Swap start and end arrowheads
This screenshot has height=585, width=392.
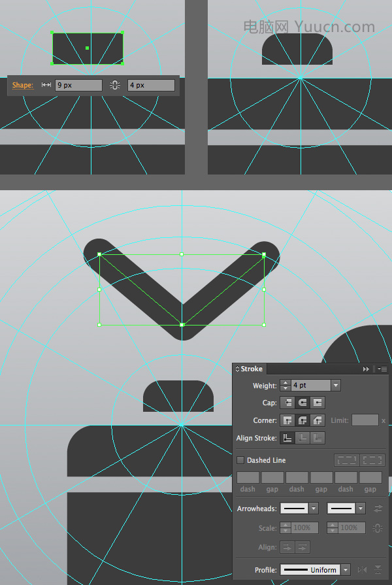click(x=378, y=508)
